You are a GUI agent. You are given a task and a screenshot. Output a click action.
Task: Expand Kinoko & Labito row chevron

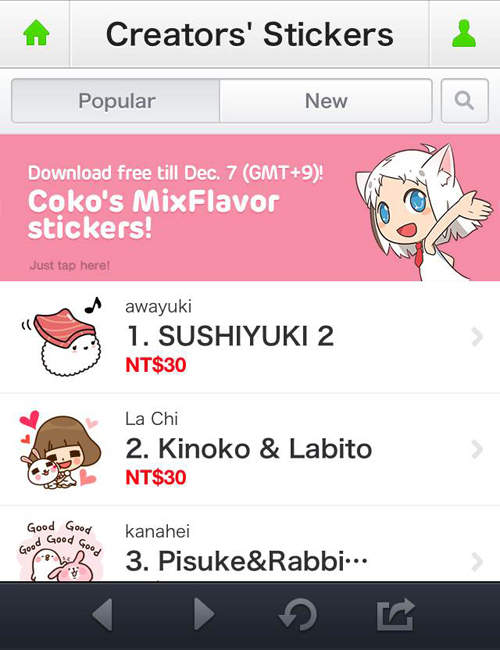click(477, 449)
